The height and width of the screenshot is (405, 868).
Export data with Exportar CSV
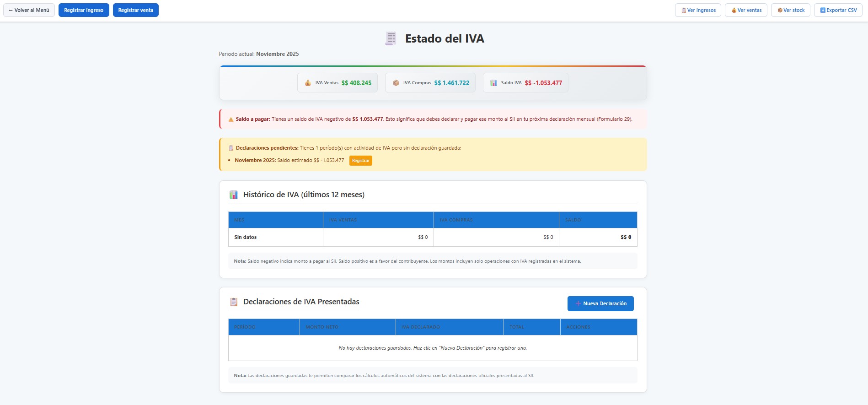[x=838, y=10]
